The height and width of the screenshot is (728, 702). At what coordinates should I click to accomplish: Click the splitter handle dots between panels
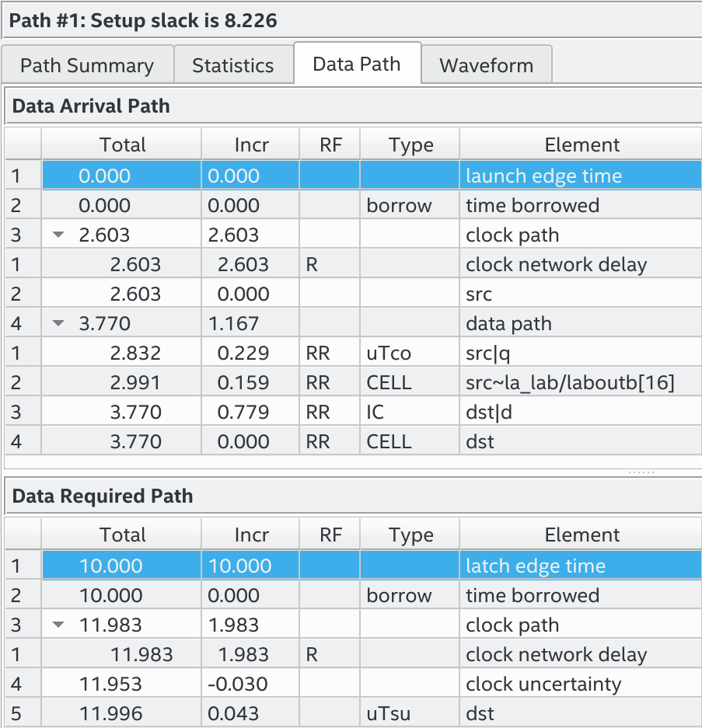[x=641, y=472]
